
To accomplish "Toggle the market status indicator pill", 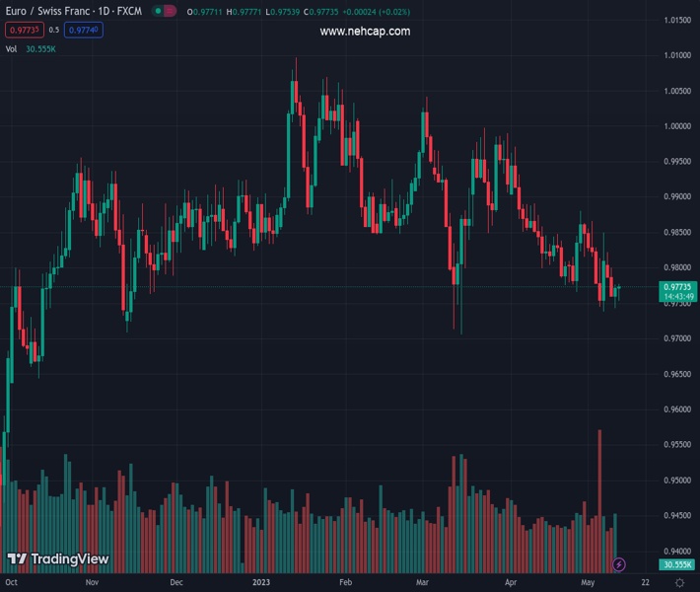I will 163,11.
